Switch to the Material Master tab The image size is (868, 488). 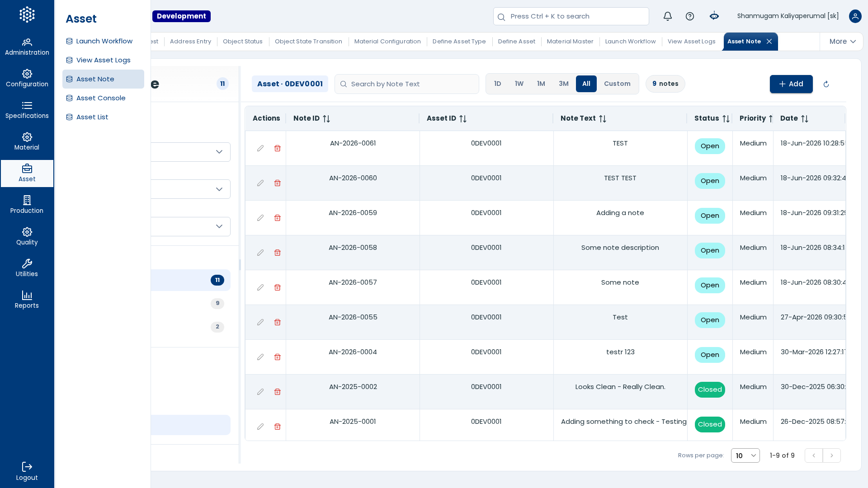tap(570, 42)
